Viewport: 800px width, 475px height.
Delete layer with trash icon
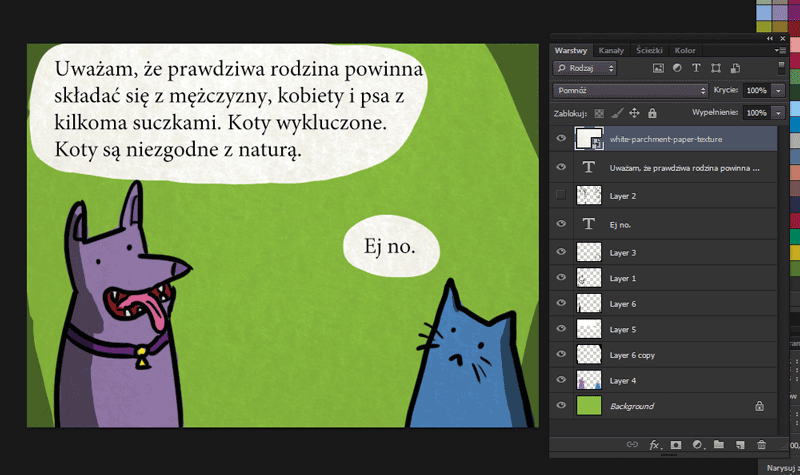tap(761, 443)
